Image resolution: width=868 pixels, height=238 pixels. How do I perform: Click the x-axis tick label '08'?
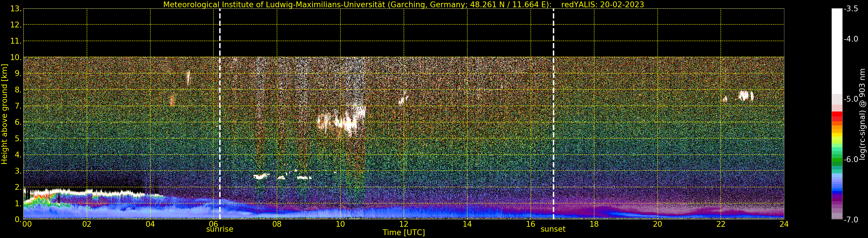[x=277, y=224]
